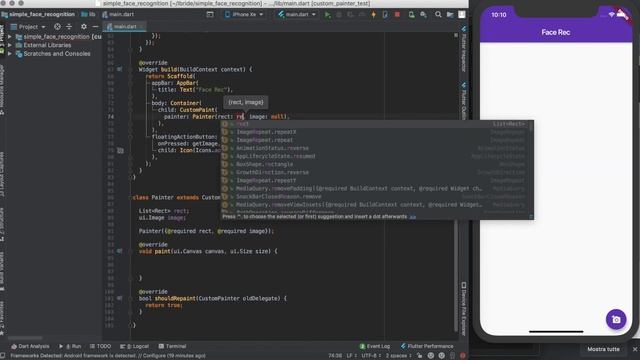640x360 pixels.
Task: Open the Flutter Inspector side panel
Action: [464, 49]
